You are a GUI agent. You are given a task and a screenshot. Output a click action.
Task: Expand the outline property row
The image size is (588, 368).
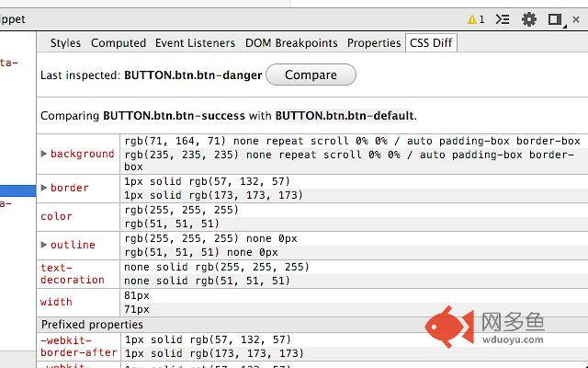(44, 245)
